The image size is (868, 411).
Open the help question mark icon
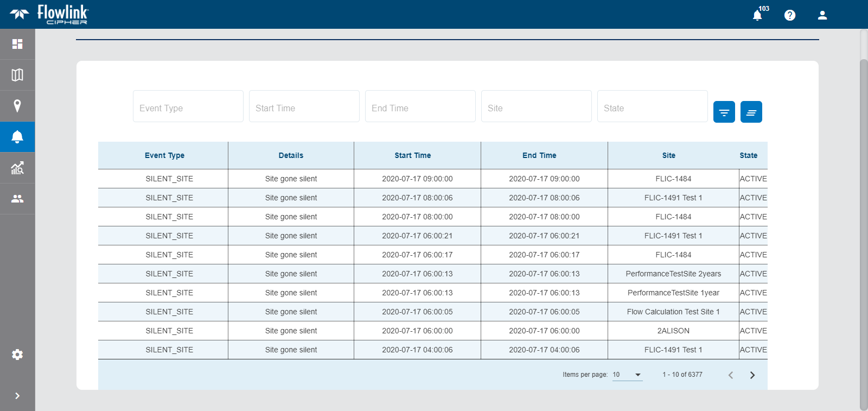point(790,15)
